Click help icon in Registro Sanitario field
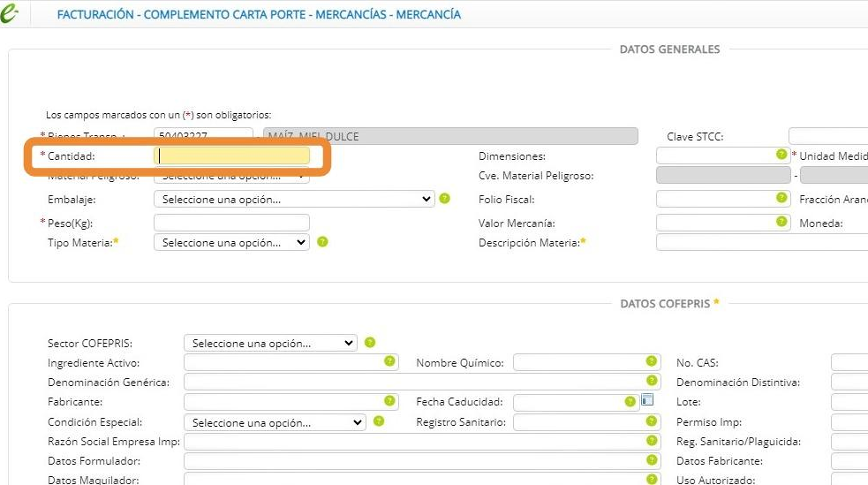This screenshot has width=868, height=485. [x=652, y=421]
